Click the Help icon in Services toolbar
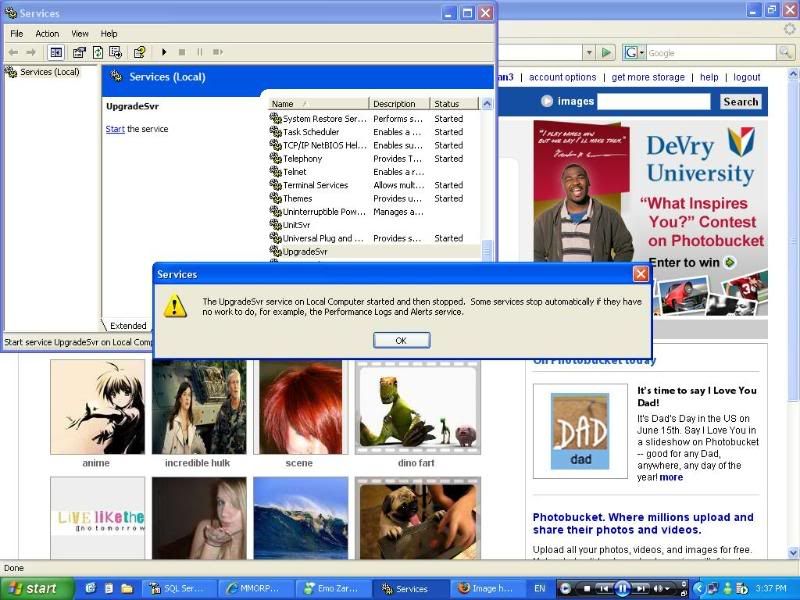 139,52
